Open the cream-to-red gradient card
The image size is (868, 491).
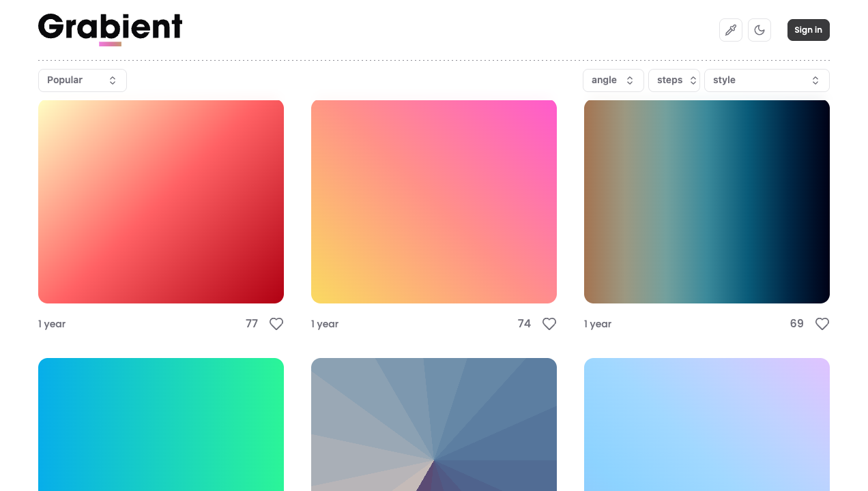pos(161,202)
